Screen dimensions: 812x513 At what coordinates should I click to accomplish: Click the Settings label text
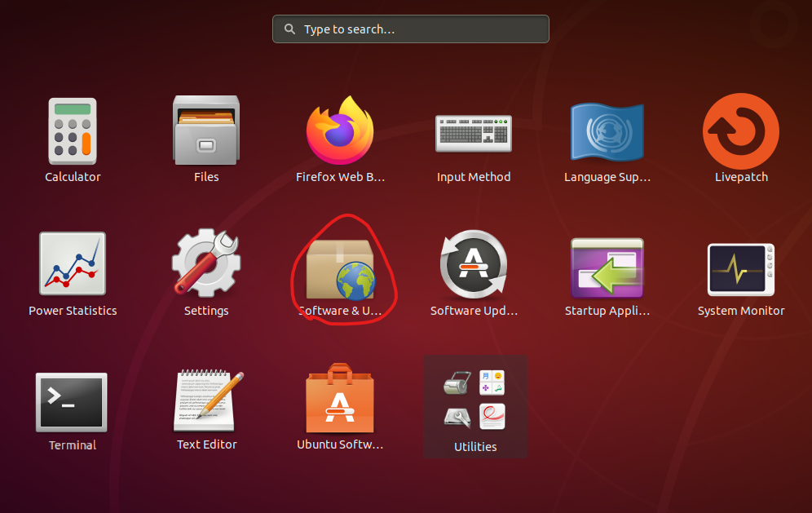tap(206, 311)
